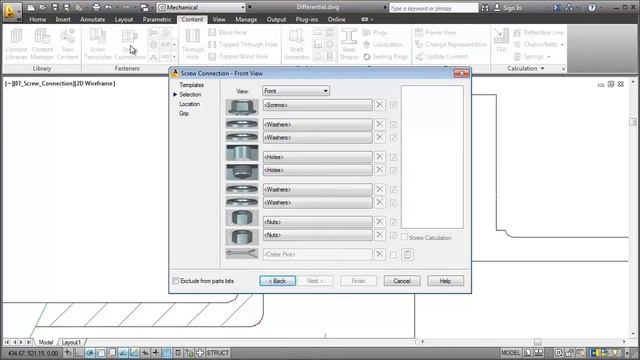
Task: Click the keyword search field
Action: 433,8
